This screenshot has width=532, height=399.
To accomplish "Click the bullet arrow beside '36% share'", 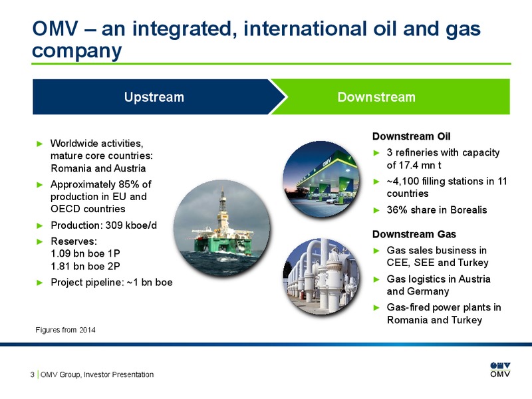I will pos(376,210).
